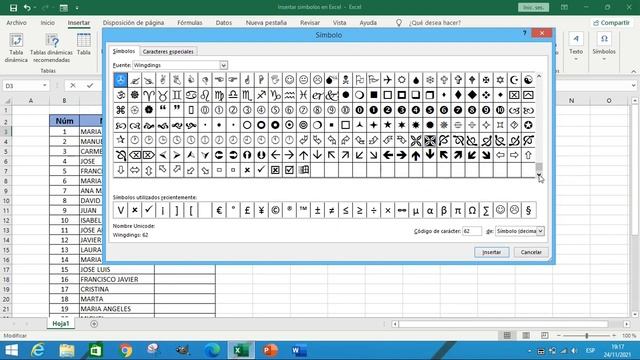
Task: Pick the not-equal sign in recently used
Action: (x=331, y=210)
